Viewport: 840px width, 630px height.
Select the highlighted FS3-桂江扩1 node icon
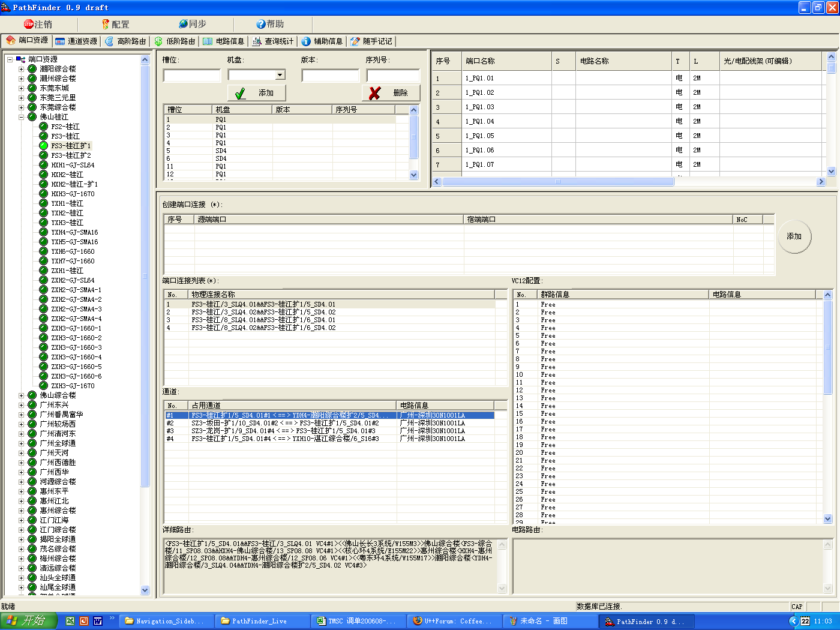point(44,146)
